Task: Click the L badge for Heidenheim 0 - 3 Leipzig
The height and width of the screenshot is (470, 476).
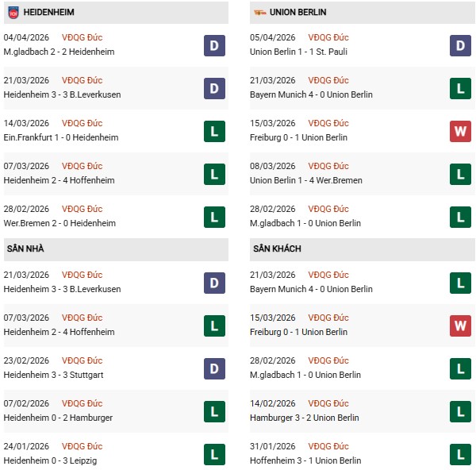Action: [x=213, y=455]
